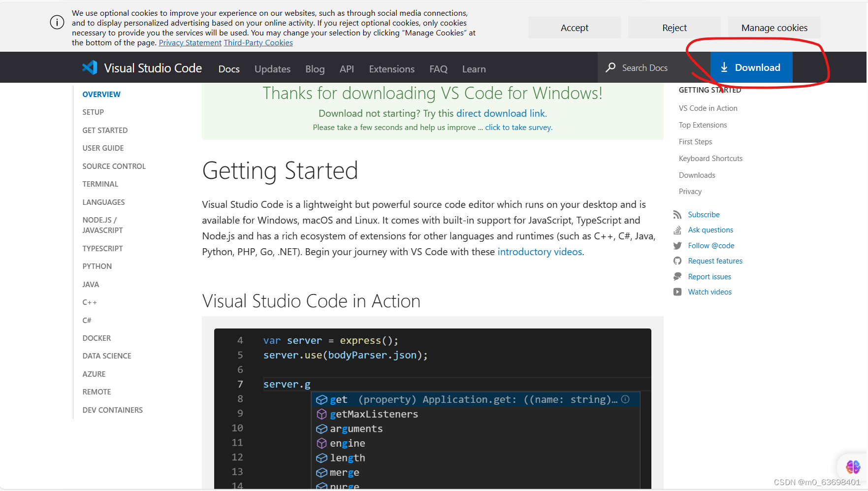Click the speech-bubble icon next to Report issues

[678, 276]
